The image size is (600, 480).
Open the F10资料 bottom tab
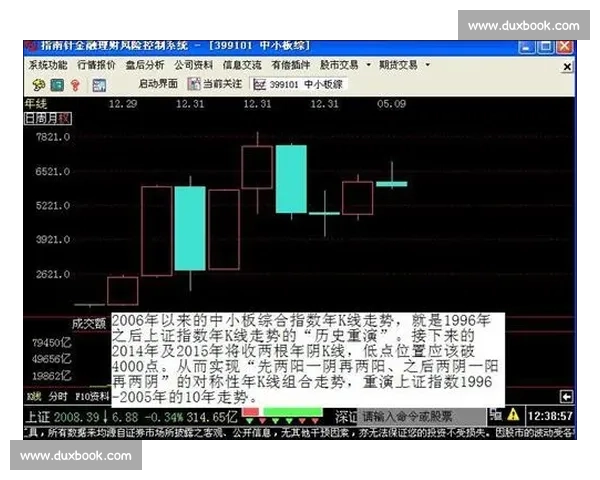92,397
